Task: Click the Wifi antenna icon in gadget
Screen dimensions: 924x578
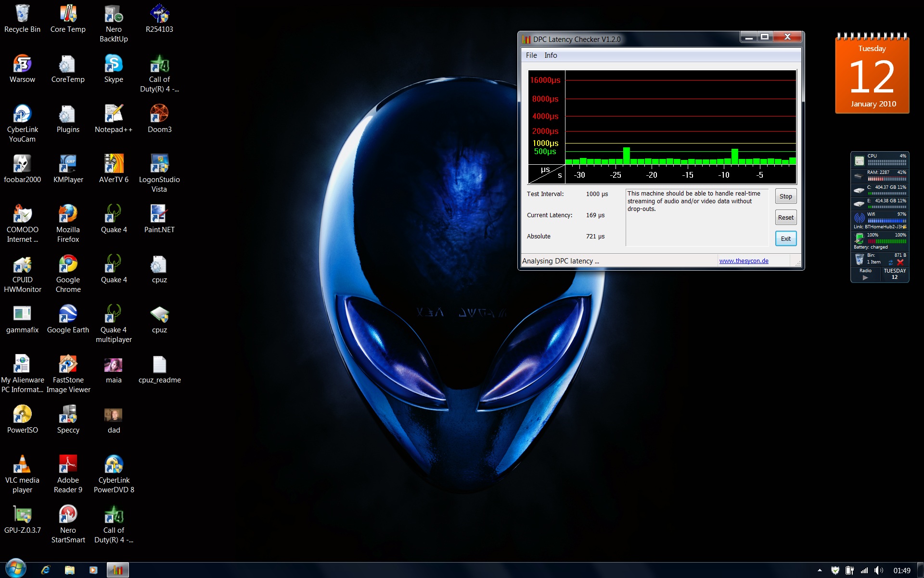Action: pos(860,218)
